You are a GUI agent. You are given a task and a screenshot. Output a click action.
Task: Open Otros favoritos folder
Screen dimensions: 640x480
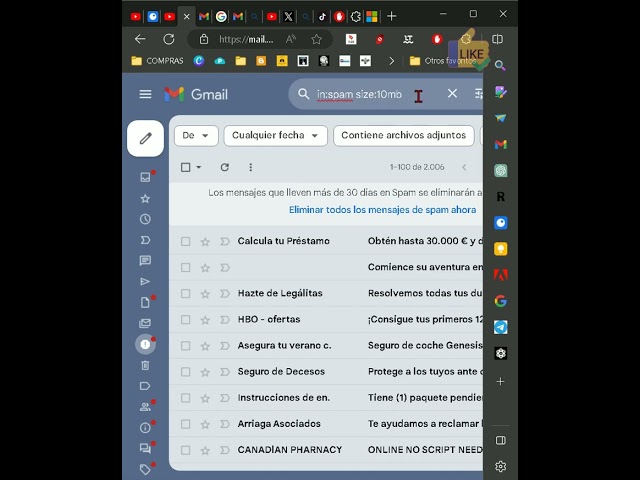(443, 61)
